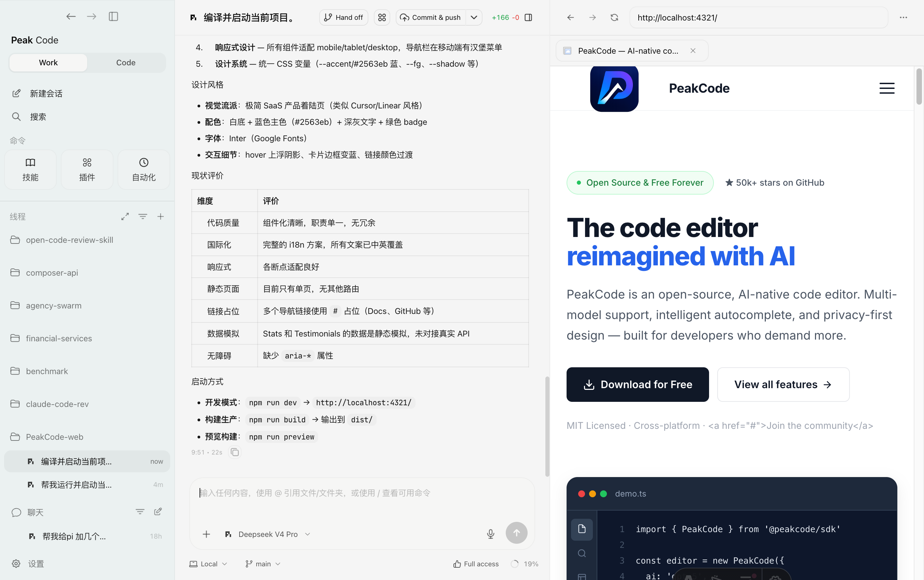Click the Full access permission button
924x580 pixels.
pyautogui.click(x=476, y=564)
